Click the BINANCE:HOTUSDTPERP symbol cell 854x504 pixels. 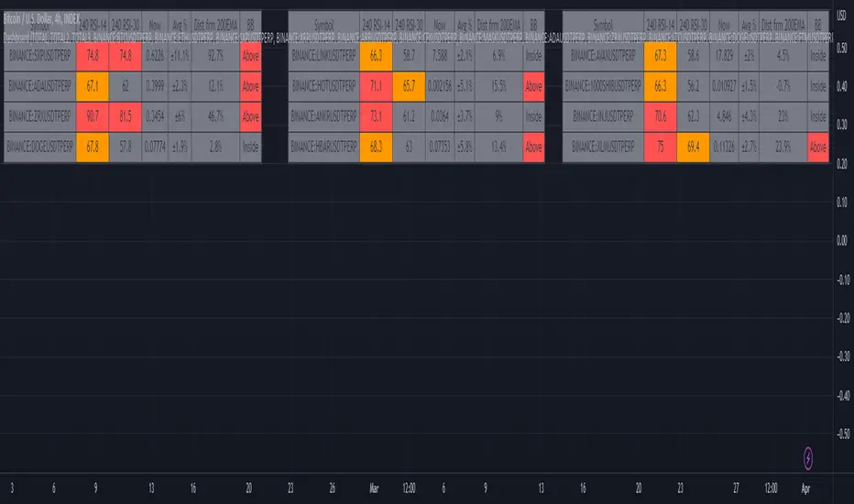(x=323, y=86)
